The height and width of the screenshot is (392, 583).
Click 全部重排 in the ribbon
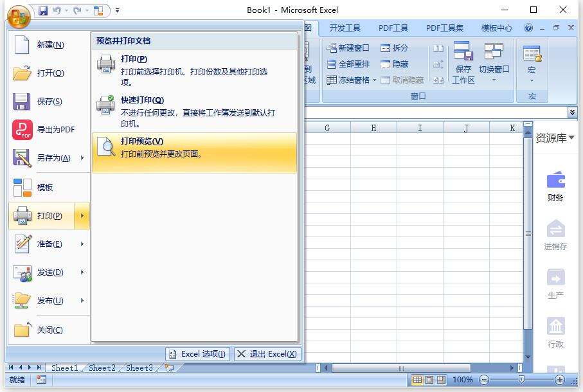(348, 64)
